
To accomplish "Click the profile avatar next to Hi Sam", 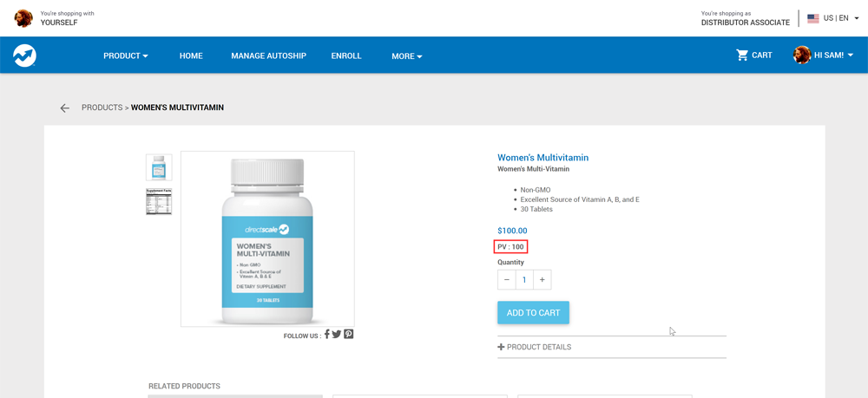I will pyautogui.click(x=801, y=55).
